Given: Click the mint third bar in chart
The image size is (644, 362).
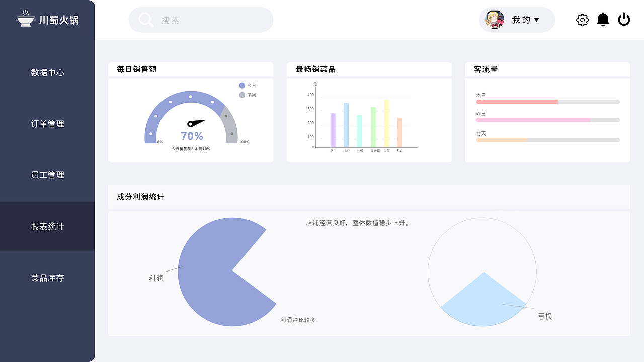Looking at the screenshot, I should click(360, 131).
